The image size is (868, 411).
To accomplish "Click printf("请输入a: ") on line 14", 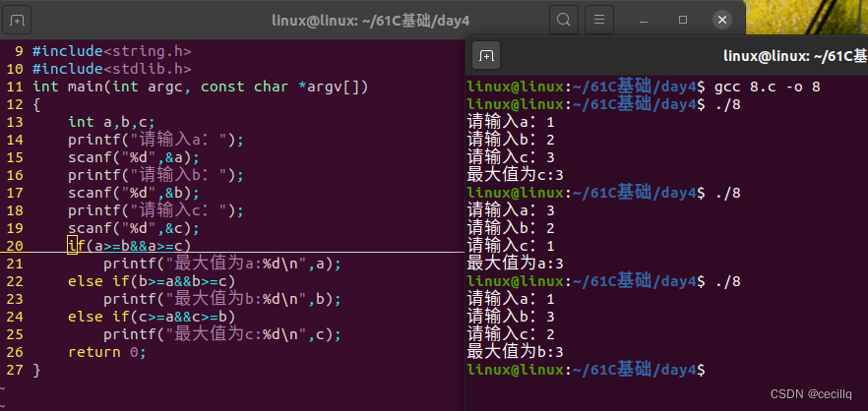I will click(x=156, y=140).
